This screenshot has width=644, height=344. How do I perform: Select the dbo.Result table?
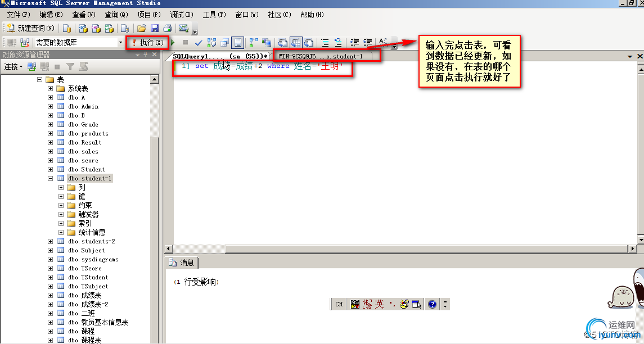tap(85, 142)
